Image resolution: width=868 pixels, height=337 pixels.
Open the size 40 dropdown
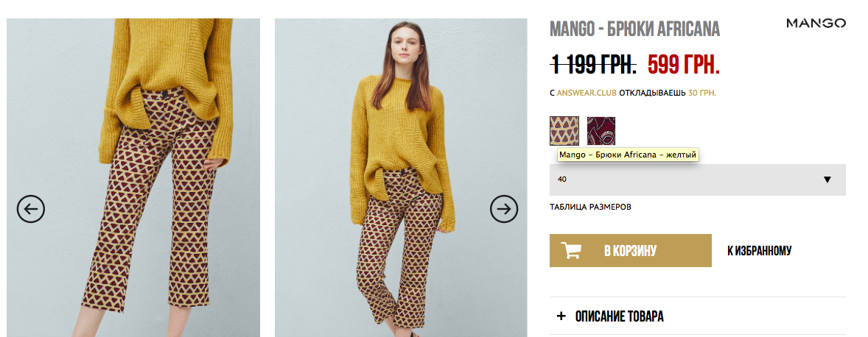coord(698,180)
